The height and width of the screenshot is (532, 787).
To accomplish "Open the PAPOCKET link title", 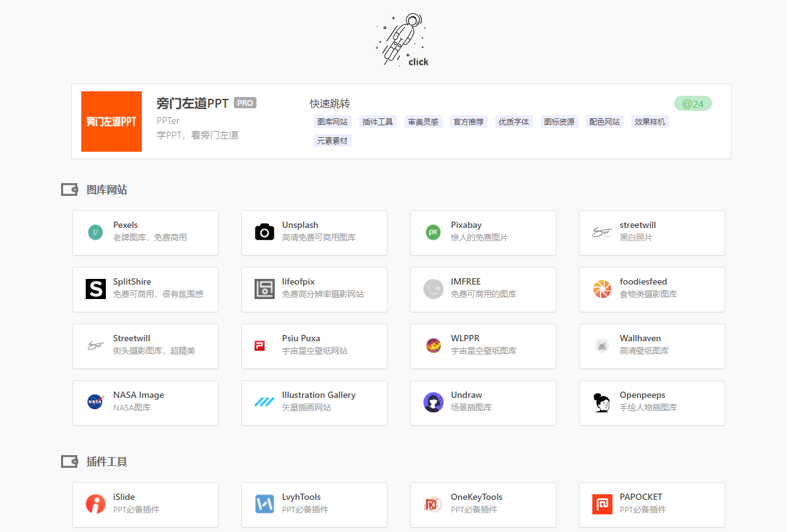I will pos(641,497).
